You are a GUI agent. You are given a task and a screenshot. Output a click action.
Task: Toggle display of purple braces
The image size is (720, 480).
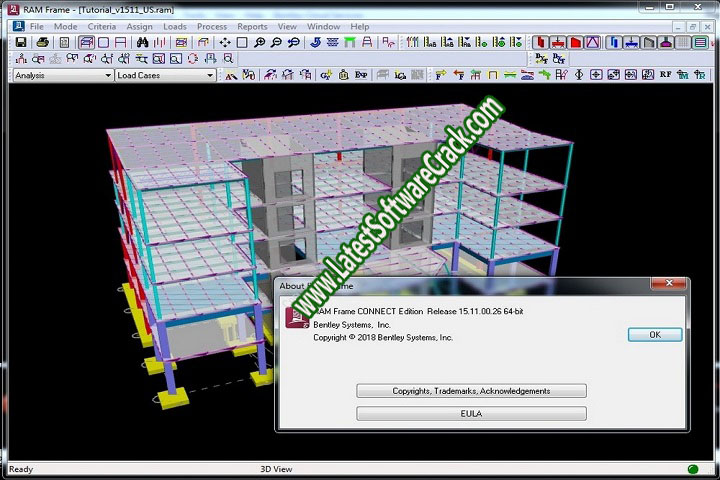(593, 43)
